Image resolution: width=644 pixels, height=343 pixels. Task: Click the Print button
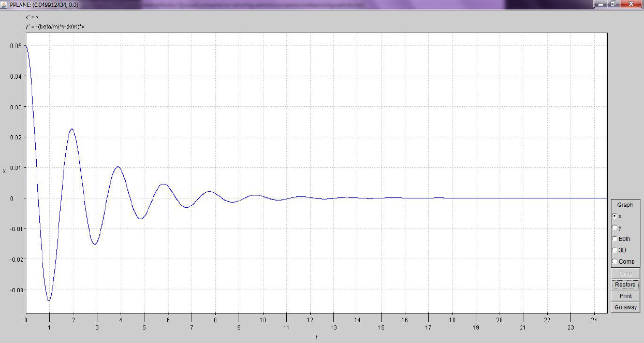(625, 296)
